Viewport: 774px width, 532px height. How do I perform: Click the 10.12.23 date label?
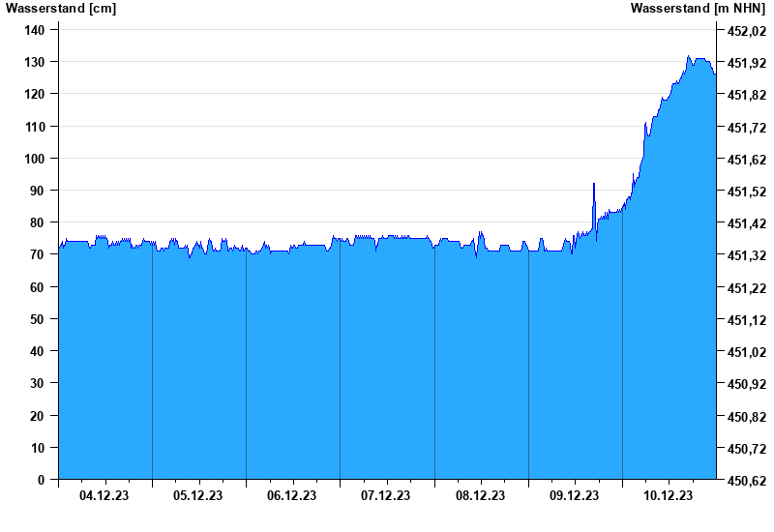[x=669, y=495]
